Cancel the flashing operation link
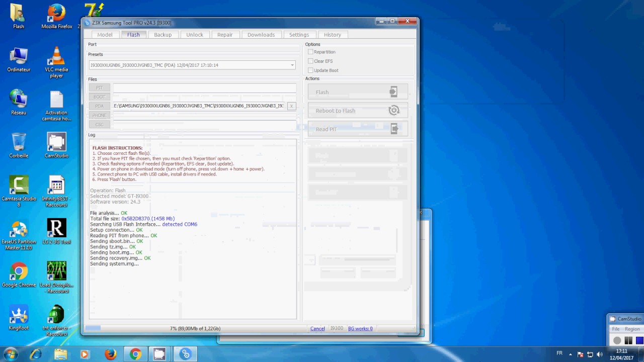 (x=317, y=328)
